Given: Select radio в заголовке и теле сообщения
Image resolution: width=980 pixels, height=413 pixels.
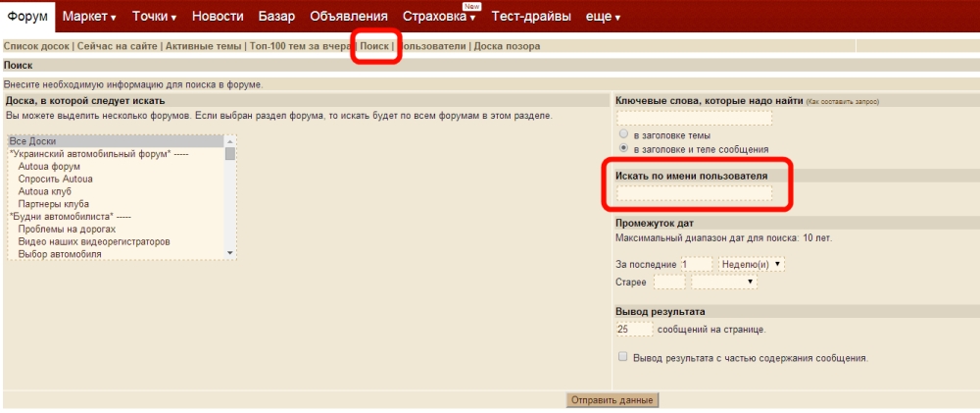Looking at the screenshot, I should pos(622,148).
